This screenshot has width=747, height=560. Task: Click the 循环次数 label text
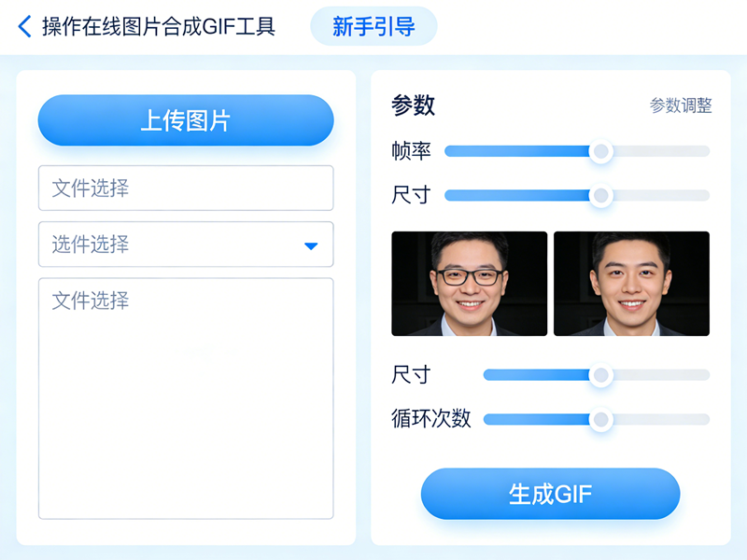[x=424, y=419]
